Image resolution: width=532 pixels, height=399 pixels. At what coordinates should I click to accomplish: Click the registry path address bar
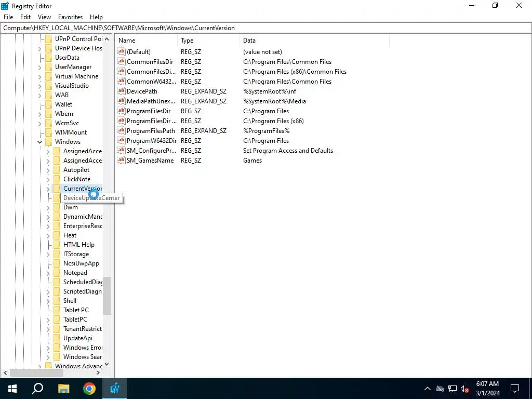[265, 28]
